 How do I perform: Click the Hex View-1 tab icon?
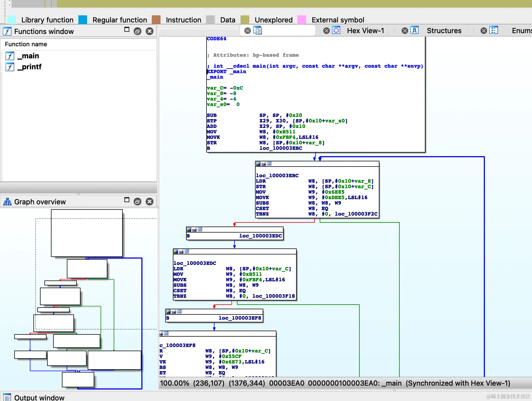[x=336, y=30]
